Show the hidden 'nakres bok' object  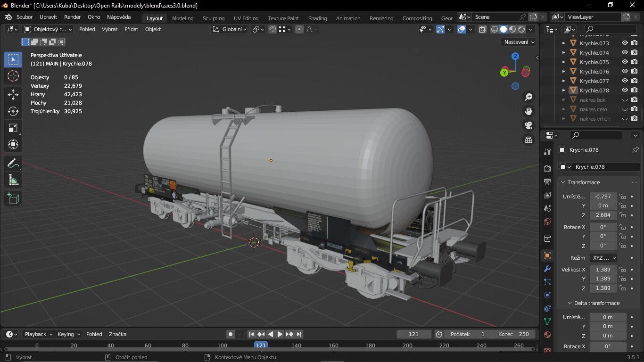(x=625, y=100)
